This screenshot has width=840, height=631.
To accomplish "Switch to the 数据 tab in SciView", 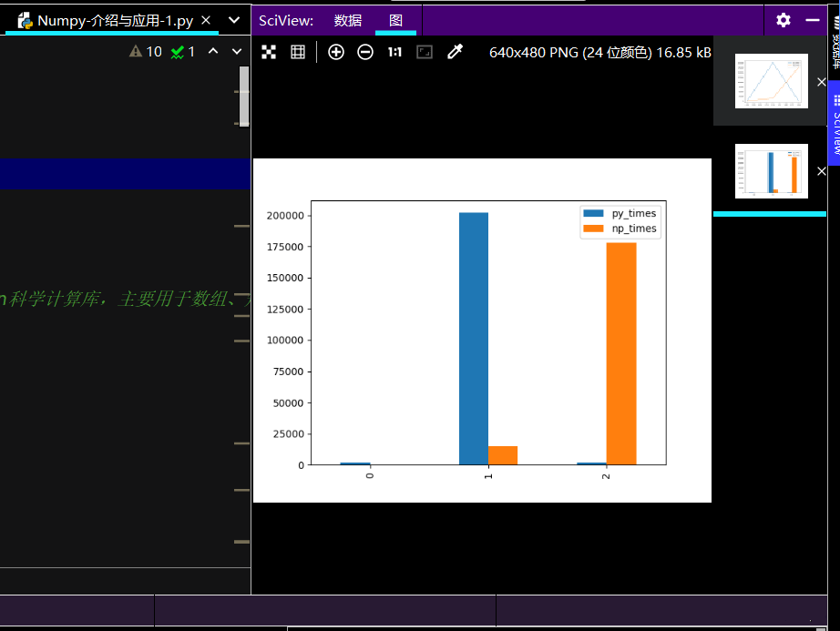I will pyautogui.click(x=347, y=20).
